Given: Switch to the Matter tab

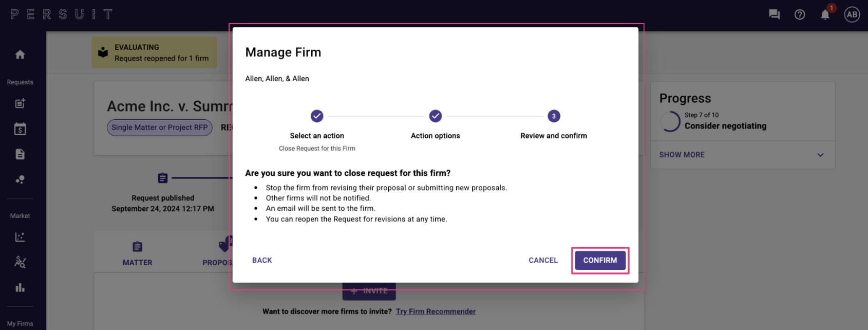Looking at the screenshot, I should [138, 254].
